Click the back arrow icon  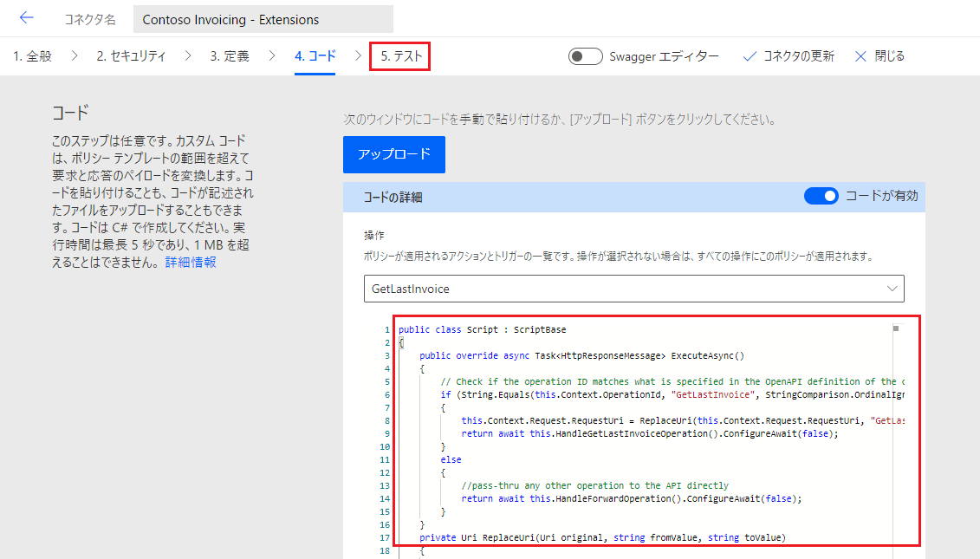[26, 18]
